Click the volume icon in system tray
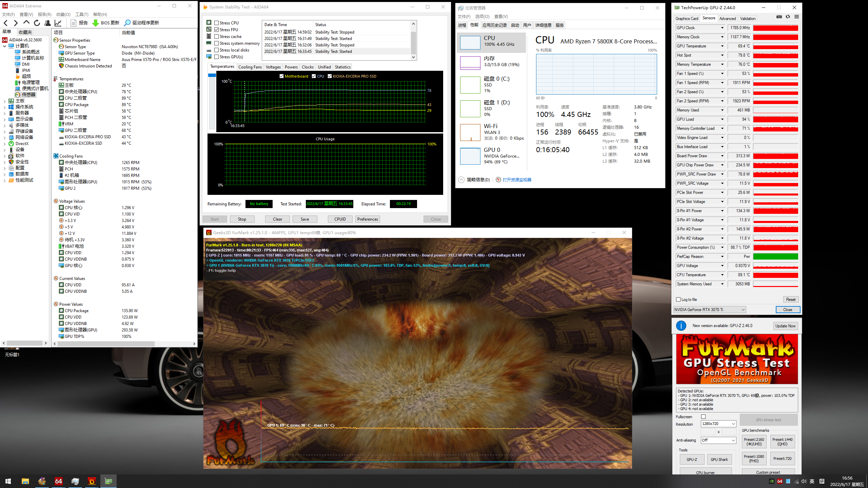The height and width of the screenshot is (488, 868). tap(804, 481)
